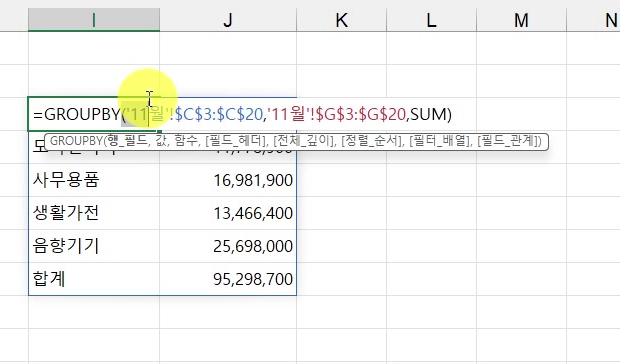The width and height of the screenshot is (620, 364).
Task: Select column J header
Action: [228, 19]
